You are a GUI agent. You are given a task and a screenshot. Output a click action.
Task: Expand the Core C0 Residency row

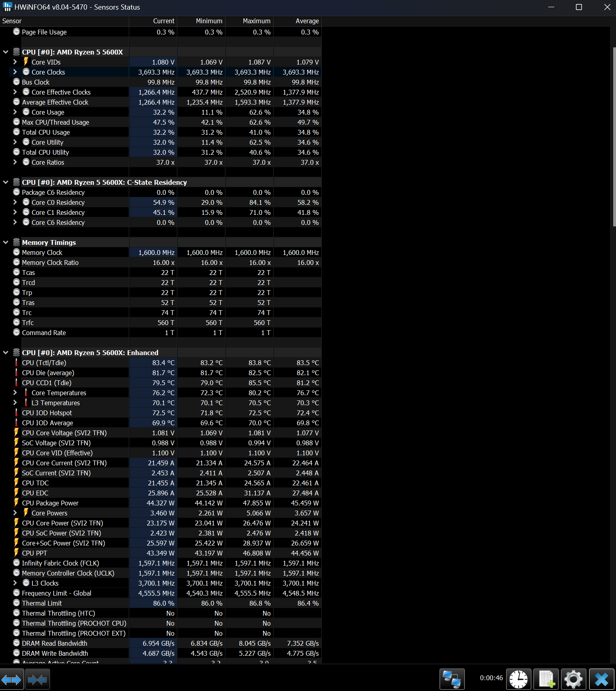(x=15, y=202)
